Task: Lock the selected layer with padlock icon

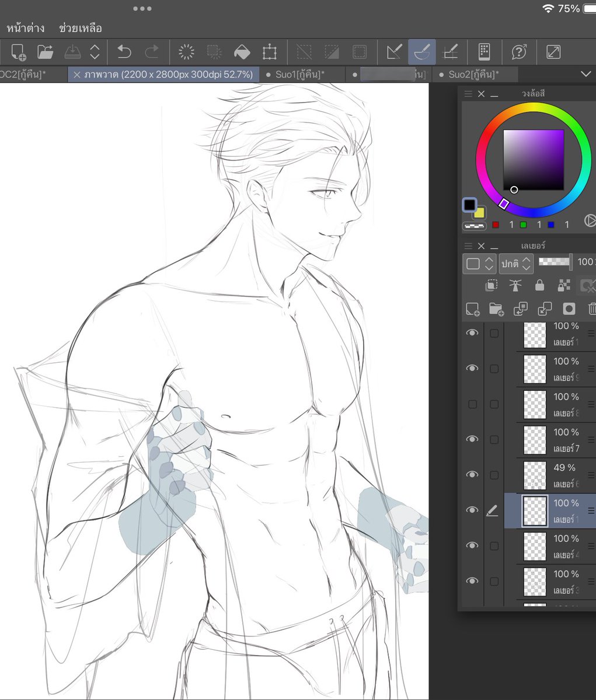Action: [539, 285]
